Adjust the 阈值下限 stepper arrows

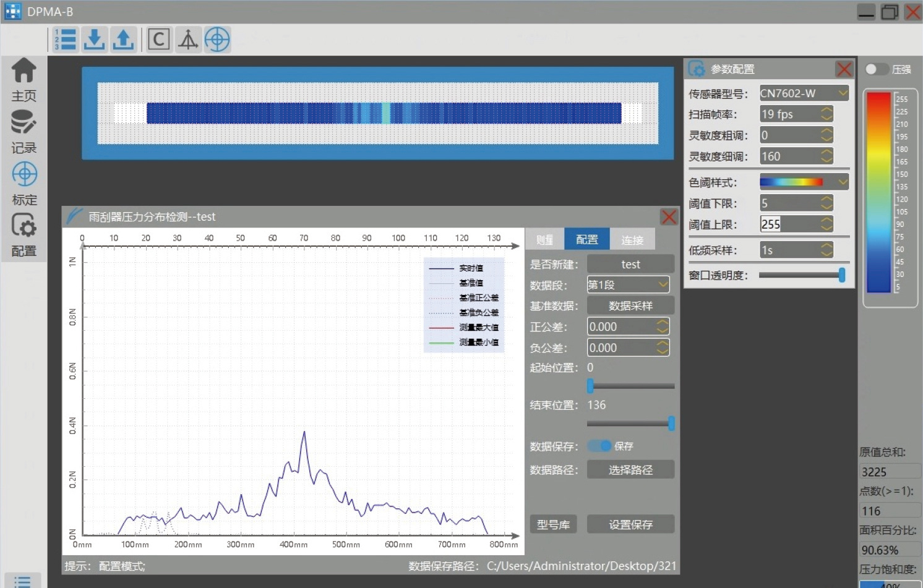pos(826,203)
